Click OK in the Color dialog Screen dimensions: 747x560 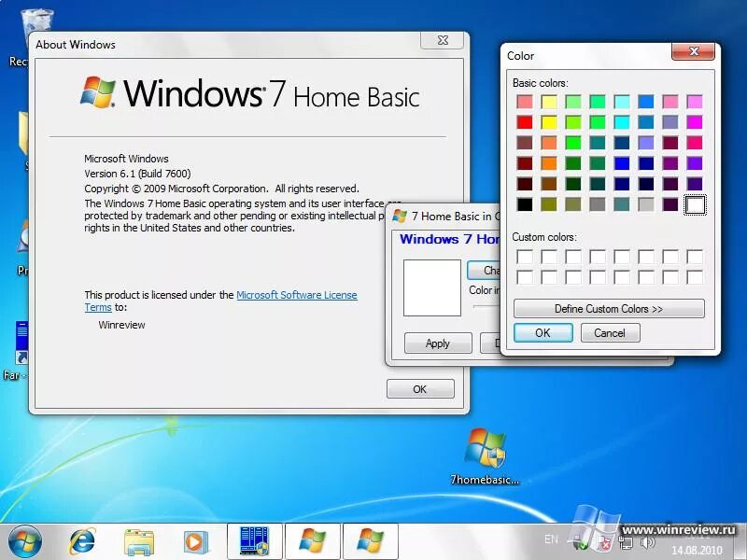point(543,333)
